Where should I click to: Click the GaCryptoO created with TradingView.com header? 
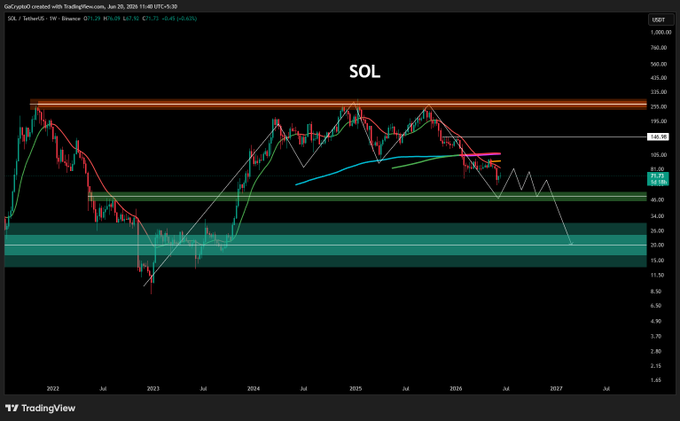90,7
